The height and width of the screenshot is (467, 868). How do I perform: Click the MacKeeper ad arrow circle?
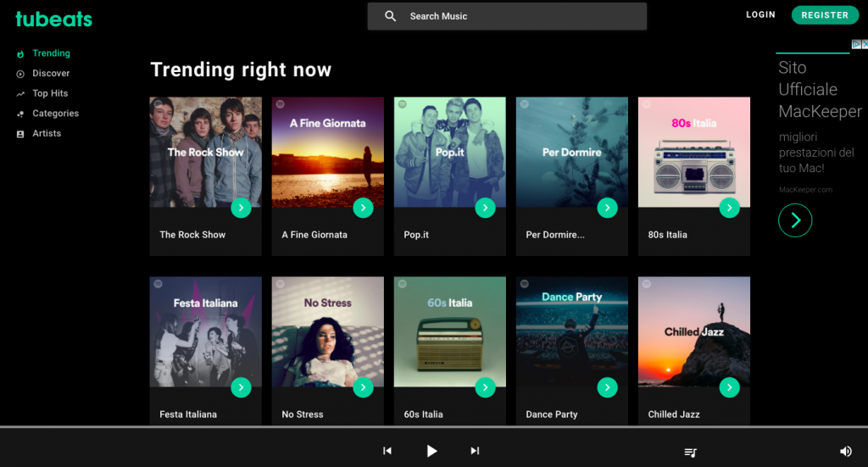(x=795, y=220)
